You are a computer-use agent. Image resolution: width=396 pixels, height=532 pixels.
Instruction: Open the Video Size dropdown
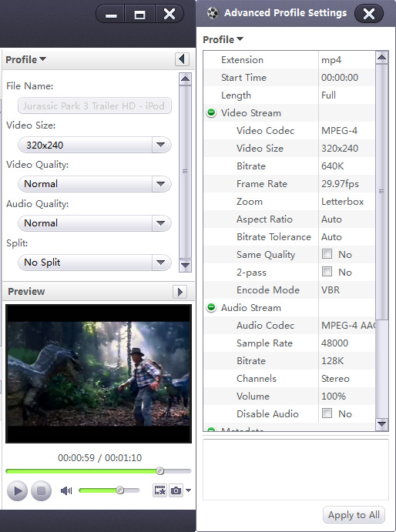[95, 145]
